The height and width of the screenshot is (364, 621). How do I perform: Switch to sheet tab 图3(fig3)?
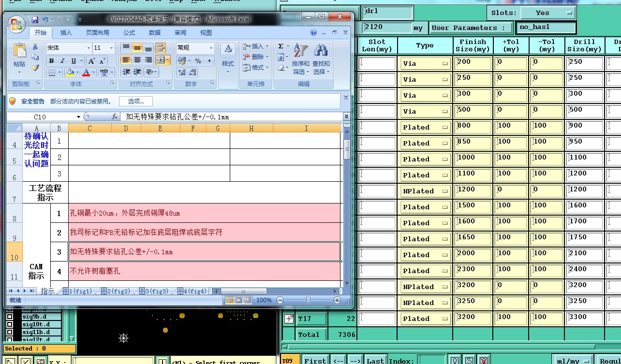point(153,291)
